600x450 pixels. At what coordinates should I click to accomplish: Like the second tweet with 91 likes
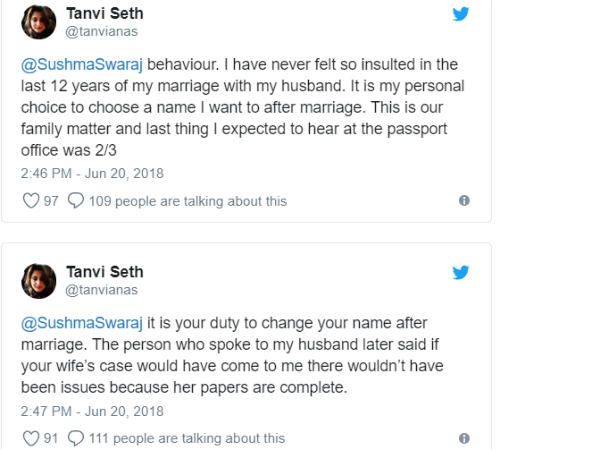[x=31, y=438]
